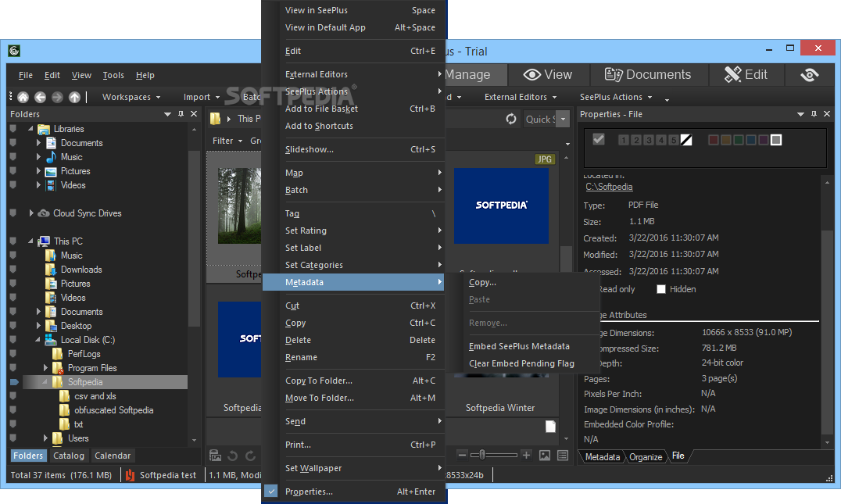Rotate left using the counterclockwise icon

click(x=232, y=456)
